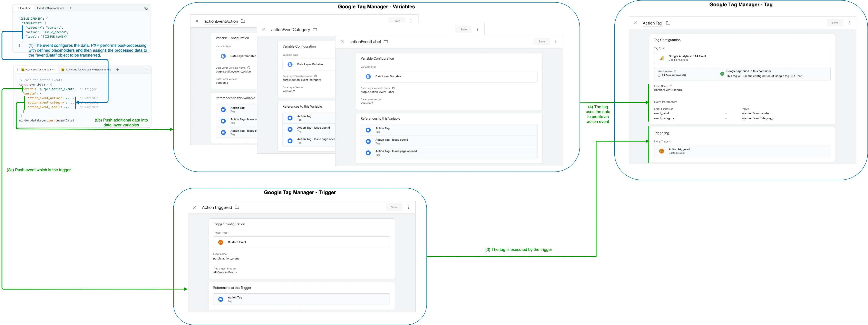Click the purple.action_event event name text

226,259
